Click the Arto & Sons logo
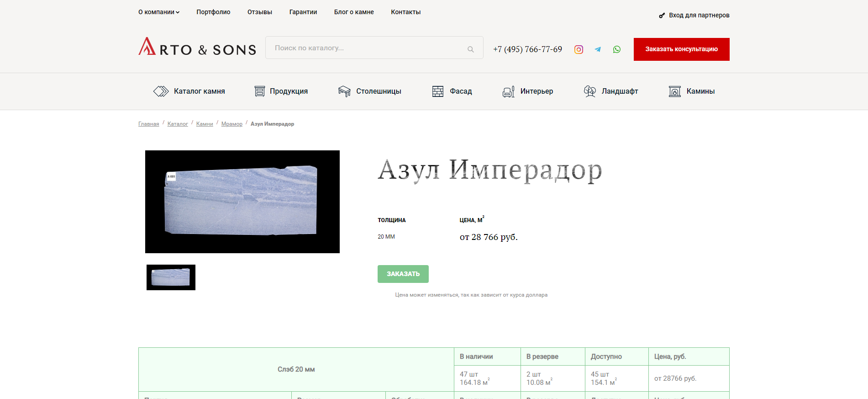This screenshot has width=868, height=399. pyautogui.click(x=197, y=47)
